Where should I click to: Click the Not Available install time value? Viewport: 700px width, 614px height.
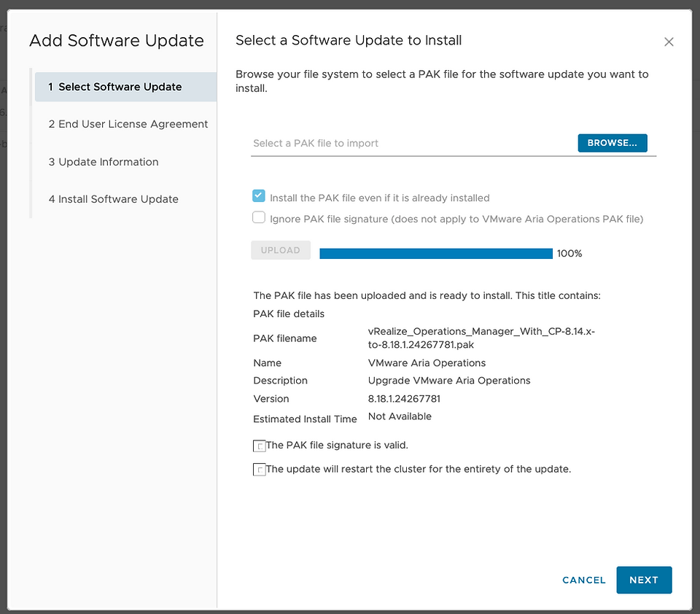pyautogui.click(x=400, y=416)
